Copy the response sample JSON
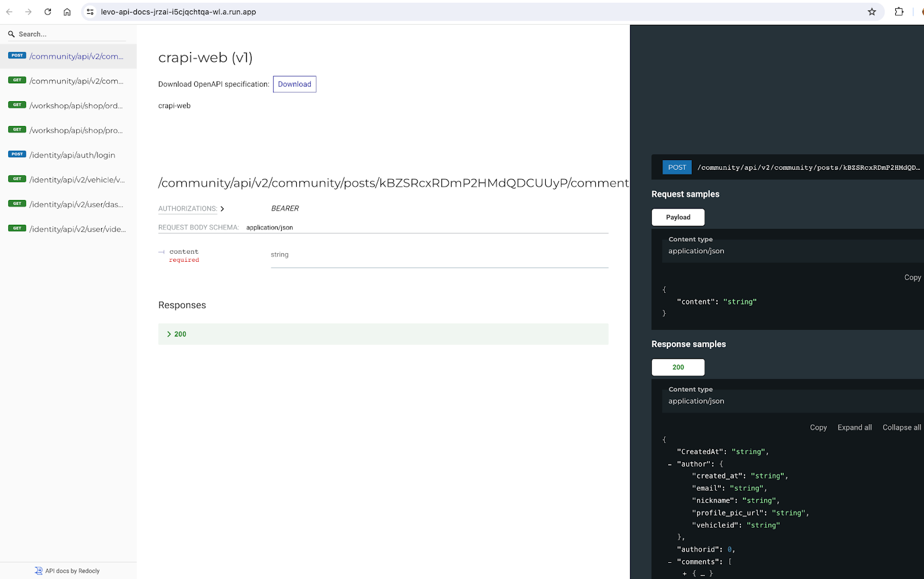Viewport: 924px width, 579px height. 818,428
